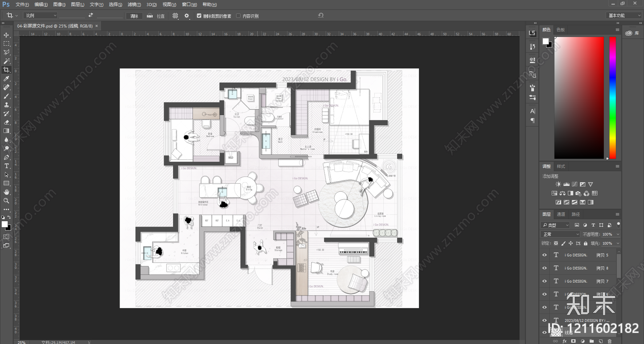644x344 pixels.
Task: Open the workspace (基本功能) dropdown
Action: pyautogui.click(x=623, y=15)
